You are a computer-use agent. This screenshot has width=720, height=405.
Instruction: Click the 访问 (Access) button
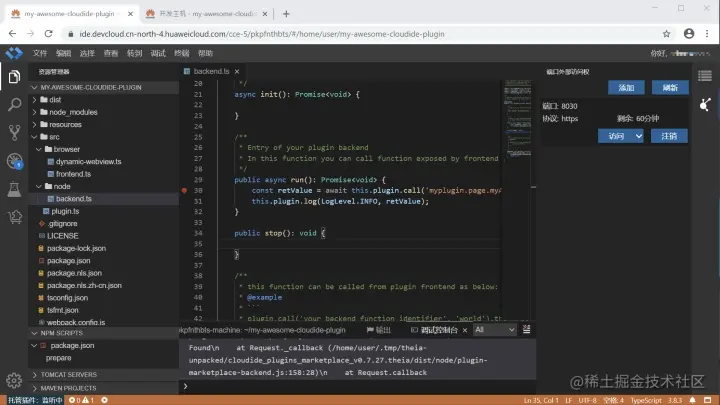616,136
